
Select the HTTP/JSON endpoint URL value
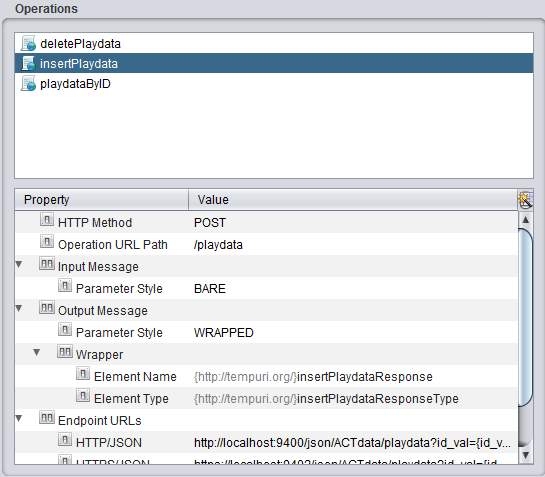coord(352,443)
